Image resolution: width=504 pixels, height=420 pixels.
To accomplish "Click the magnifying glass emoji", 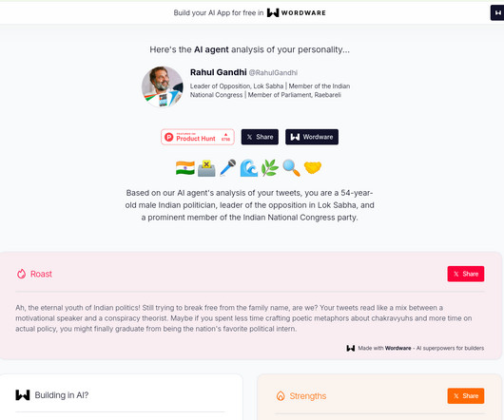I will [x=291, y=168].
